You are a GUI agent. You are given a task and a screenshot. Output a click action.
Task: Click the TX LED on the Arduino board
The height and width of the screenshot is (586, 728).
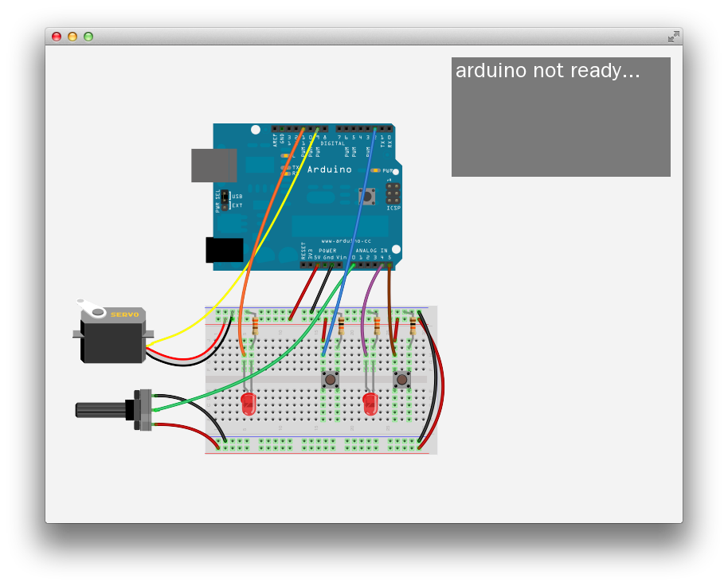pos(288,167)
